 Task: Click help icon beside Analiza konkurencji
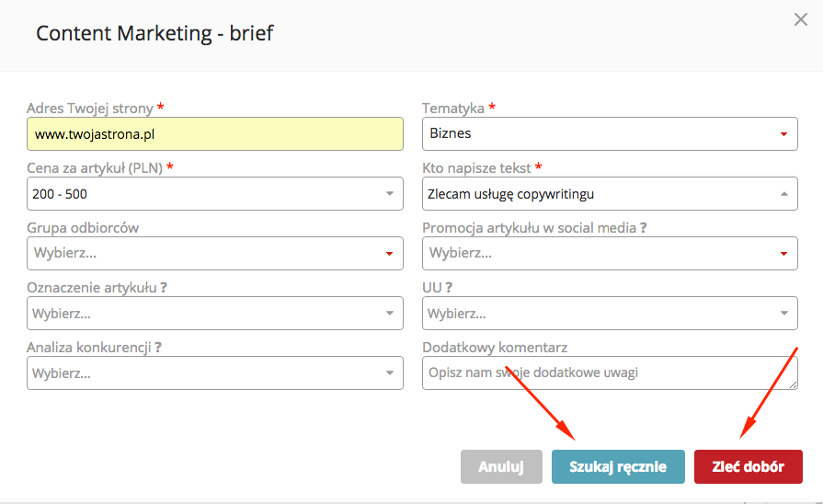point(158,348)
